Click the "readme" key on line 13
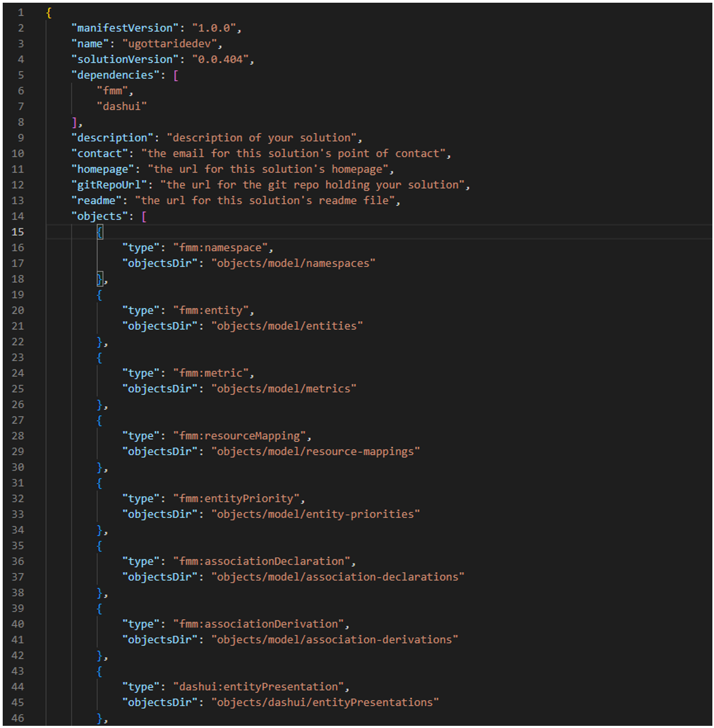The height and width of the screenshot is (728, 714). coord(96,201)
